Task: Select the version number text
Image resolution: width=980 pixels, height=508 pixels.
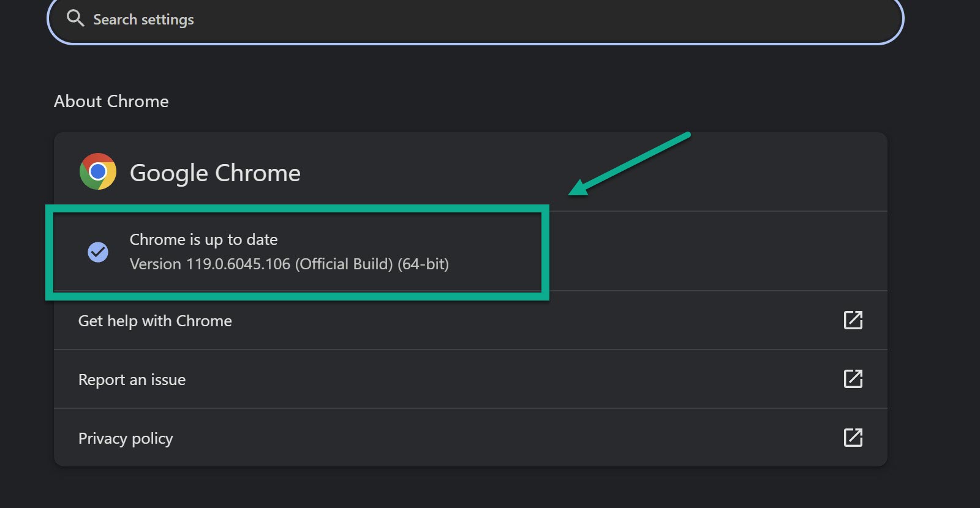Action: (x=289, y=264)
